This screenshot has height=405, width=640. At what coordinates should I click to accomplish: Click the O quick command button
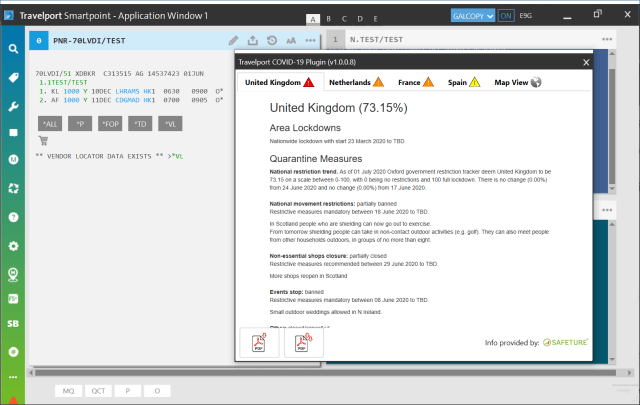[x=157, y=391]
